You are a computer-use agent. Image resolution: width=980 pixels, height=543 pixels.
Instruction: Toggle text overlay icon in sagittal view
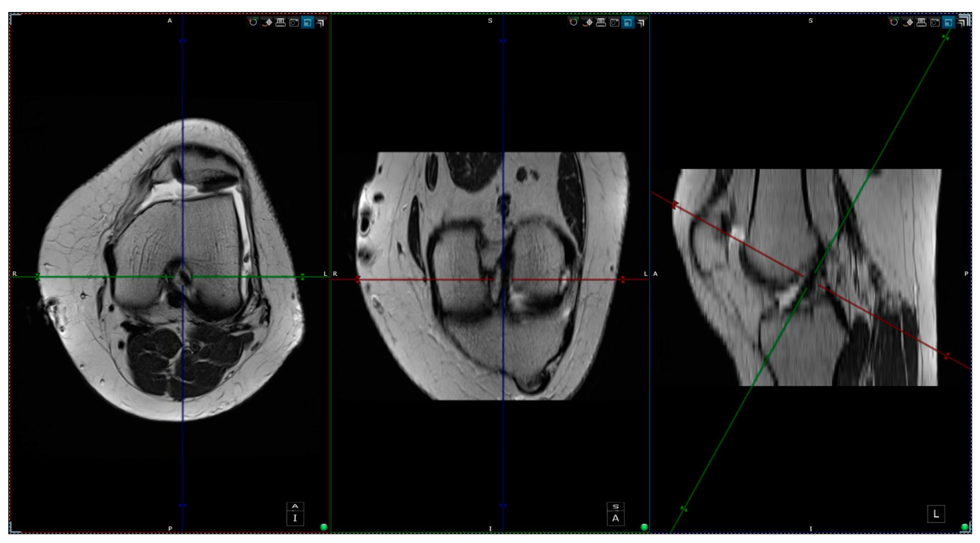pos(948,22)
